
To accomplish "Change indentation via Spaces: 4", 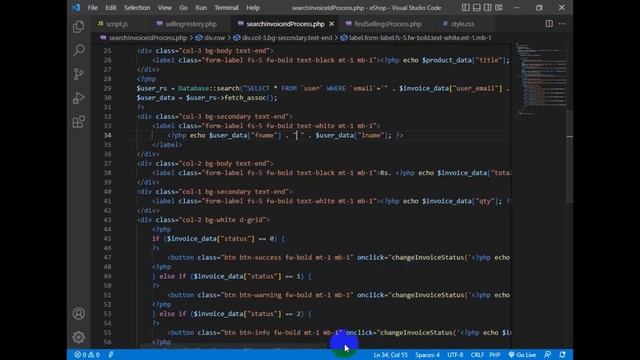I will 427,355.
